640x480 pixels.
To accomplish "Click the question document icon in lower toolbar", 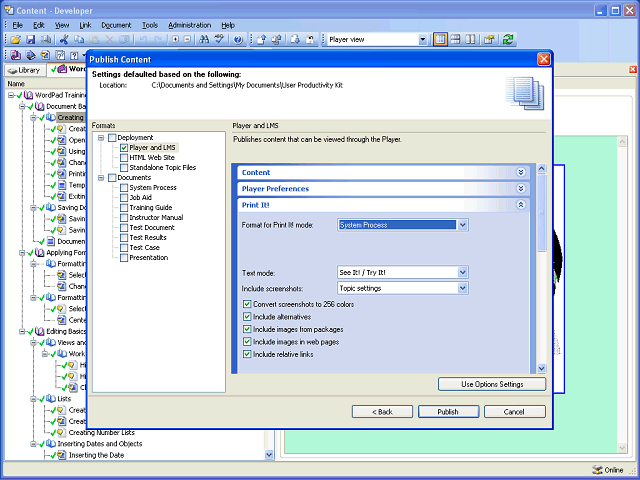I will click(74, 55).
